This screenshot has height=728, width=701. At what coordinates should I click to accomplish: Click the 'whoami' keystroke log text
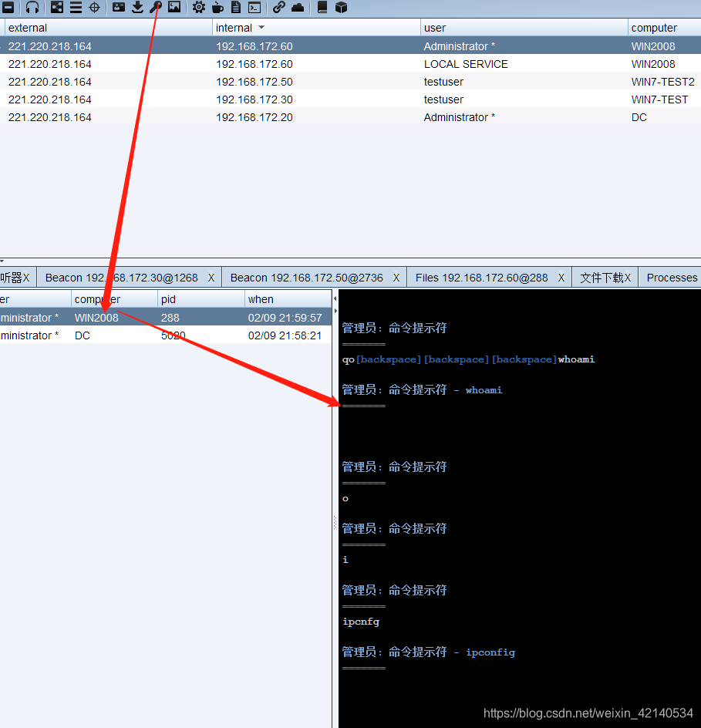[576, 359]
